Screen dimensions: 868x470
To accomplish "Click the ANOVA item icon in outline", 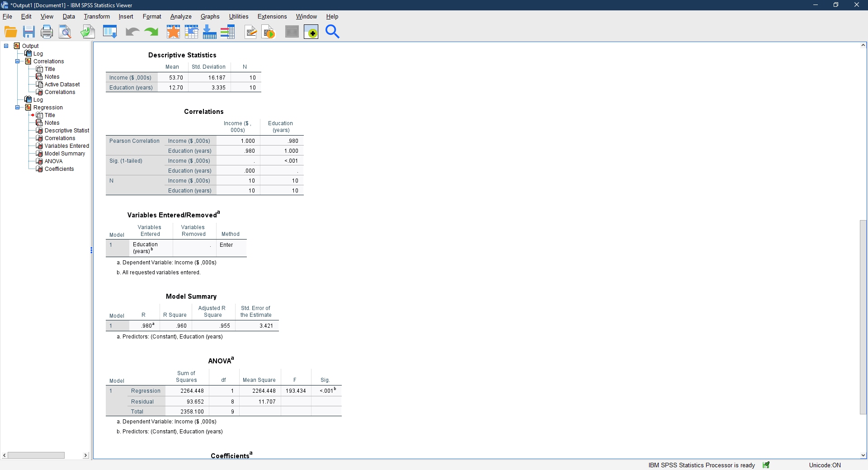I will (x=39, y=161).
